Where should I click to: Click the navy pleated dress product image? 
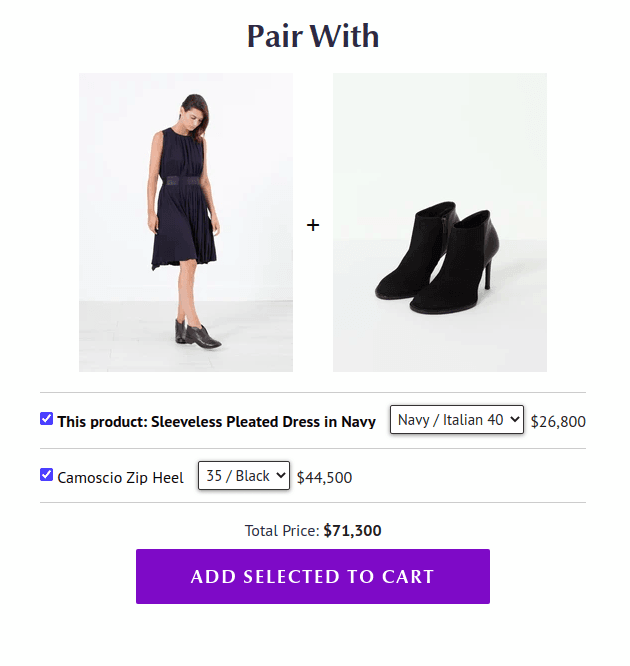186,222
